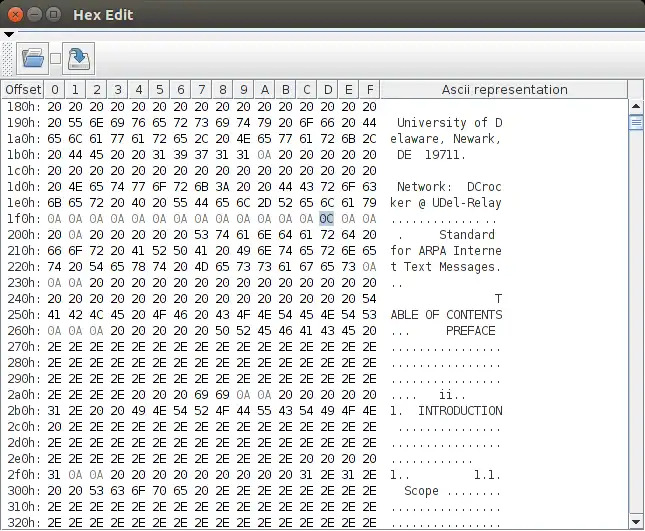Grab the dotted toolbar drag handle
The height and width of the screenshot is (531, 645).
tap(7, 58)
